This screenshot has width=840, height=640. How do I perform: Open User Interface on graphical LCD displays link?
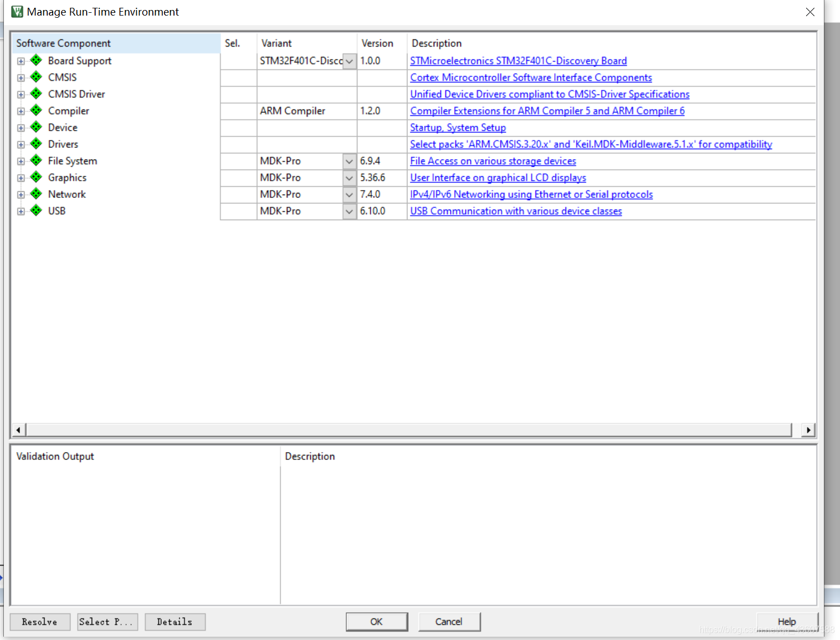[x=498, y=177]
